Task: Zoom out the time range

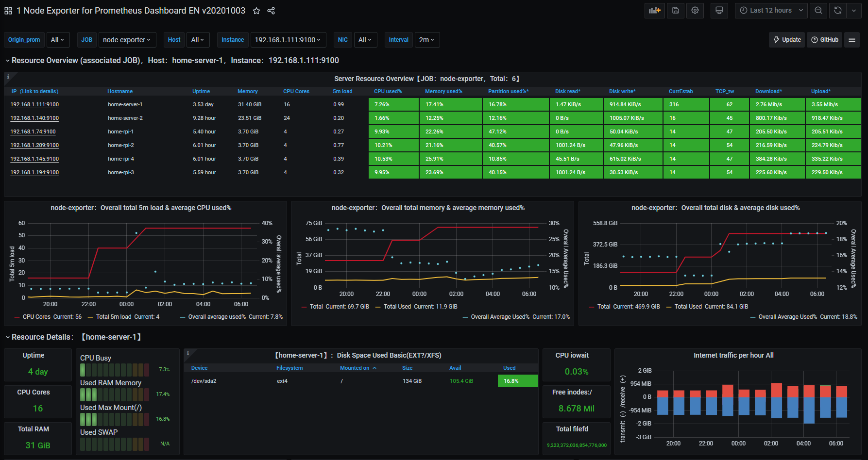Action: [818, 10]
